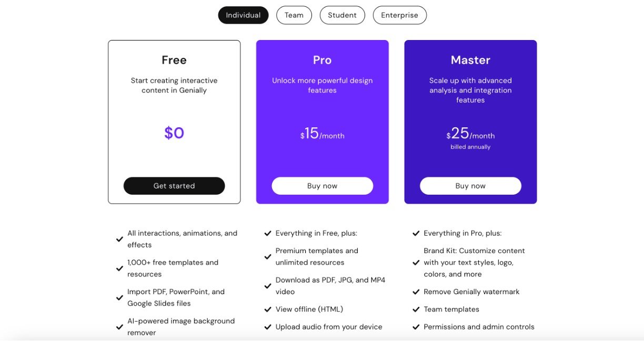
Task: Click the checkmark next to the Brand Kit feature
Action: click(x=416, y=263)
